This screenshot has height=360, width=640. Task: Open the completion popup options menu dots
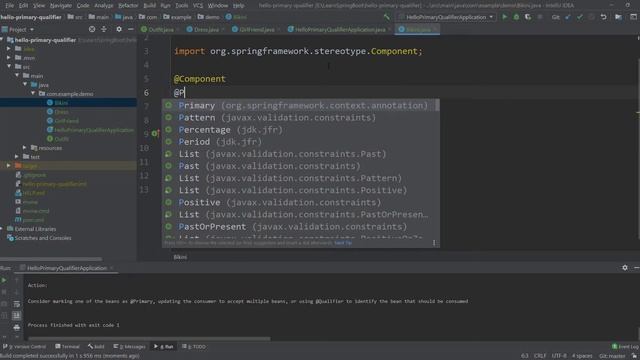(434, 243)
